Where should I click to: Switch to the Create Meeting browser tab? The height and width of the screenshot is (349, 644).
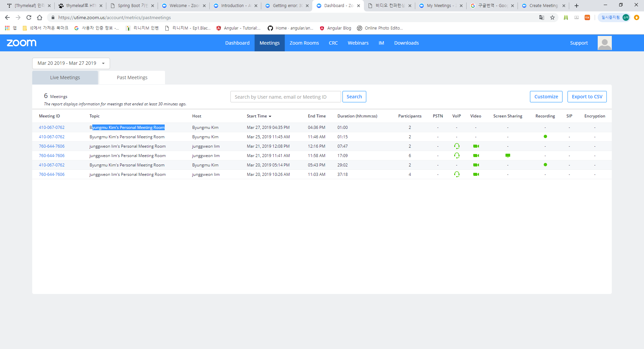543,6
